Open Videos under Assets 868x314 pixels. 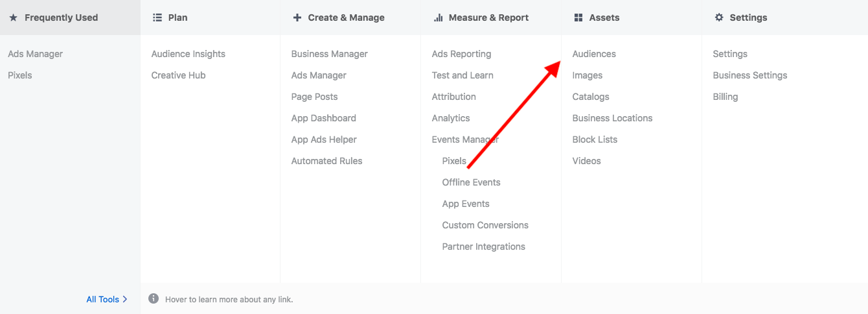[587, 161]
